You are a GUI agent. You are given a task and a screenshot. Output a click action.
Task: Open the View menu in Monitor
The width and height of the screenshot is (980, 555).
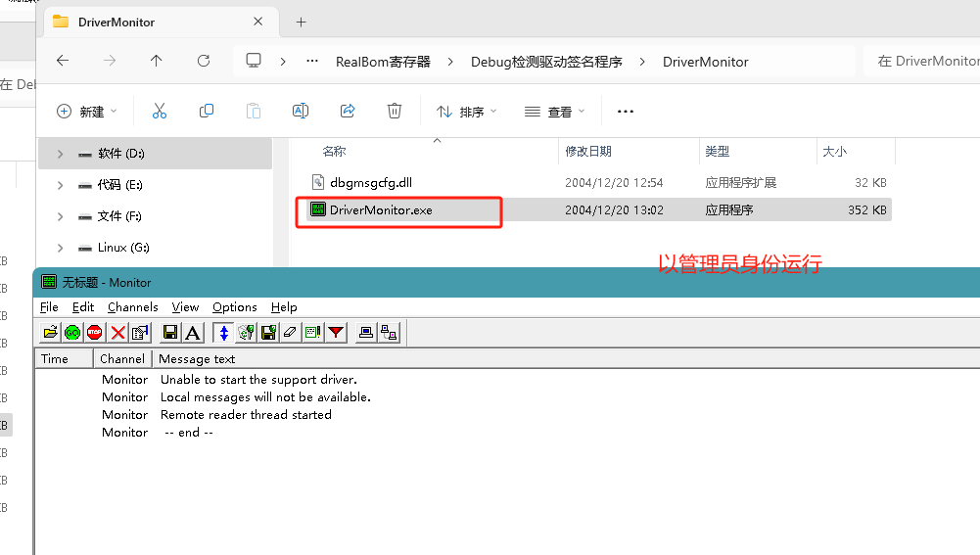point(185,307)
